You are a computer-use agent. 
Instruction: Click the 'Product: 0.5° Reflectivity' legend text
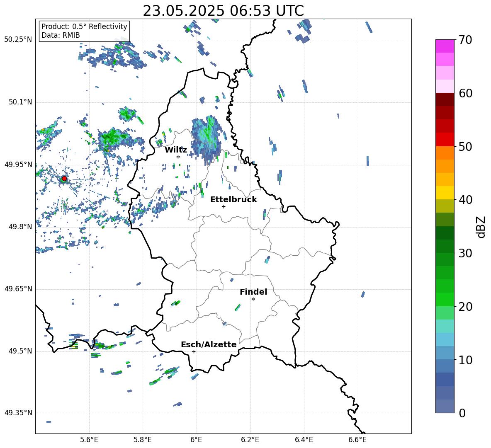tap(84, 27)
